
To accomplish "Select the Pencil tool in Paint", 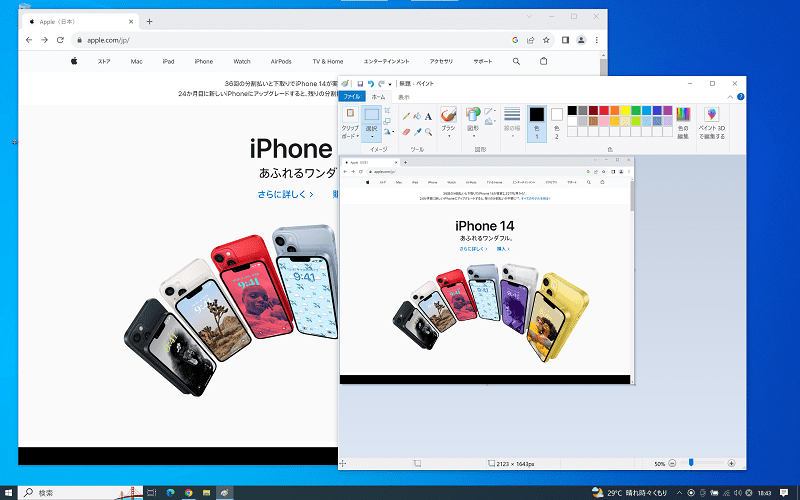I will tap(406, 116).
